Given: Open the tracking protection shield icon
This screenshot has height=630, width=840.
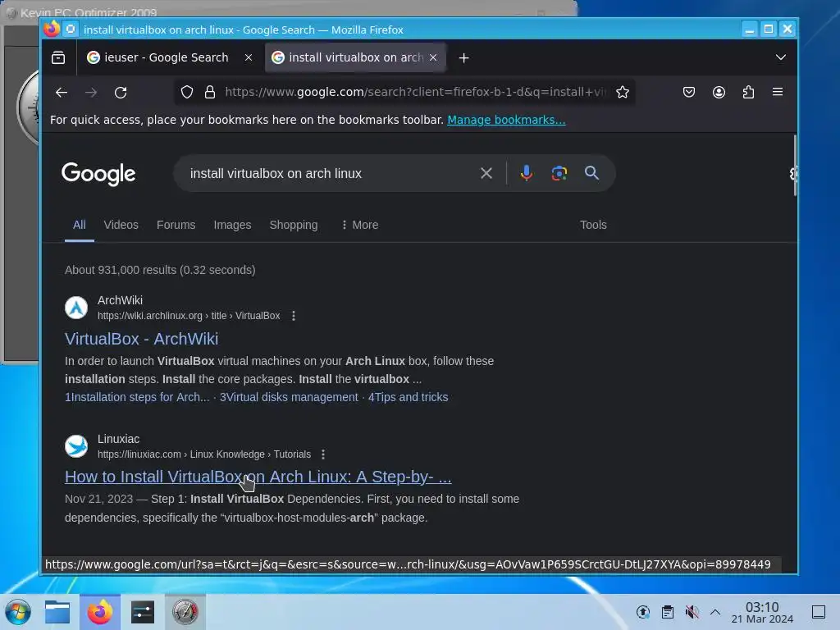Looking at the screenshot, I should point(186,92).
